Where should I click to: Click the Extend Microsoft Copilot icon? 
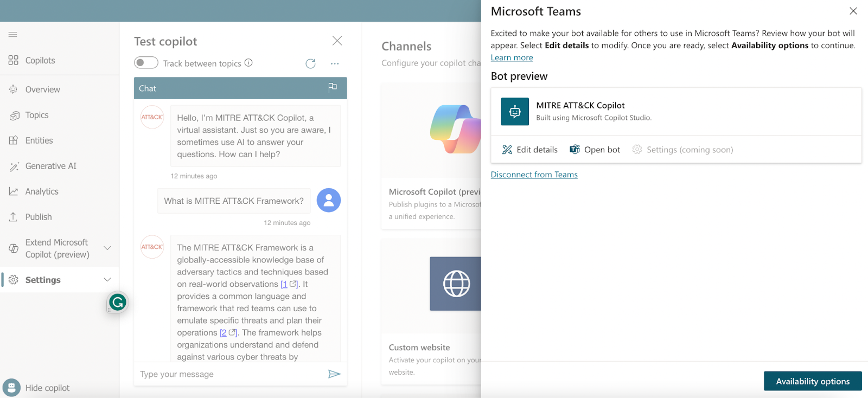(x=14, y=248)
